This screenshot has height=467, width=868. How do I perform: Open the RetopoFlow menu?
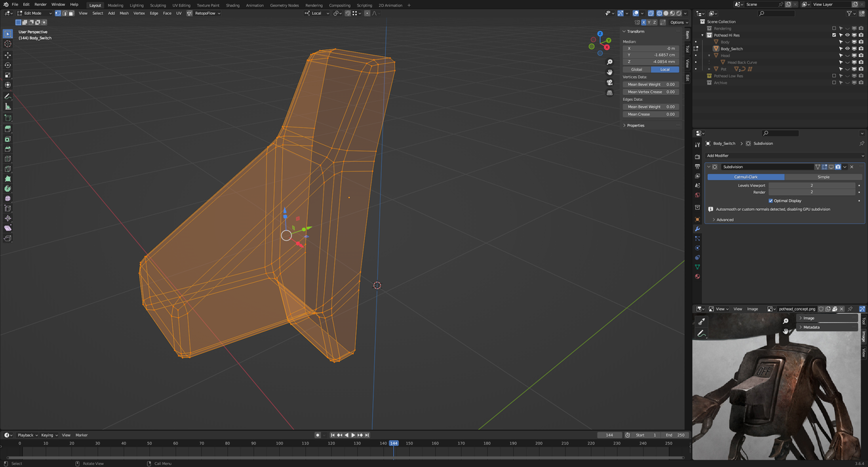208,14
